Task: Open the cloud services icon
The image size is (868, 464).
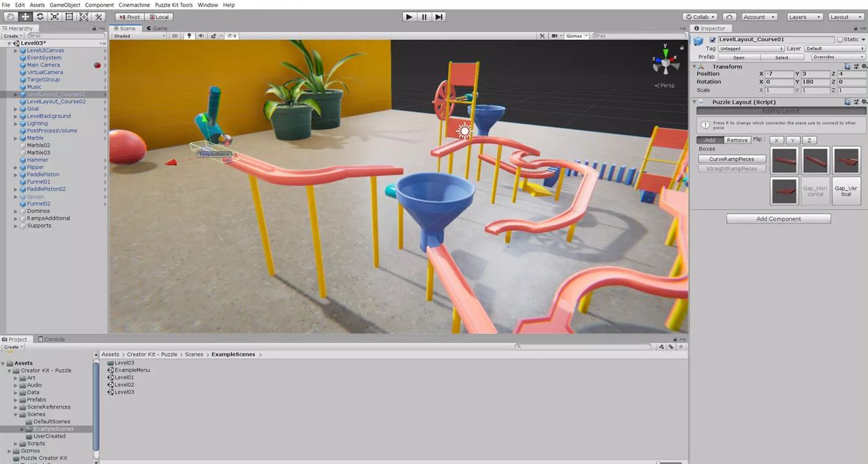Action: (730, 16)
